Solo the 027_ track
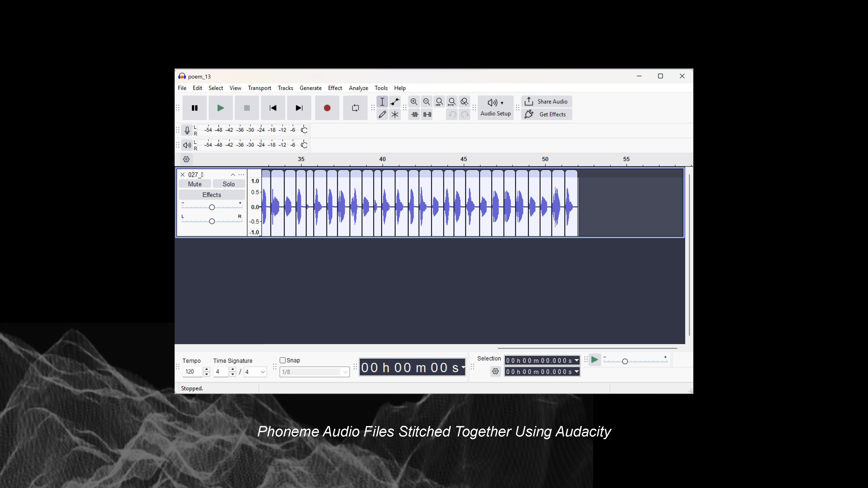This screenshot has width=868, height=488. [229, 184]
